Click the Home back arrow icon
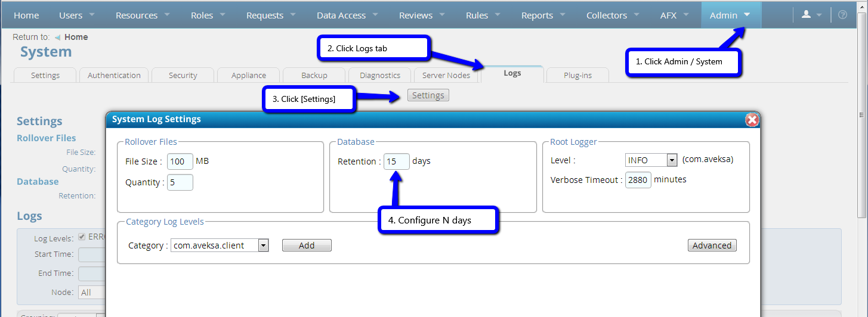The width and height of the screenshot is (868, 317). click(x=57, y=38)
